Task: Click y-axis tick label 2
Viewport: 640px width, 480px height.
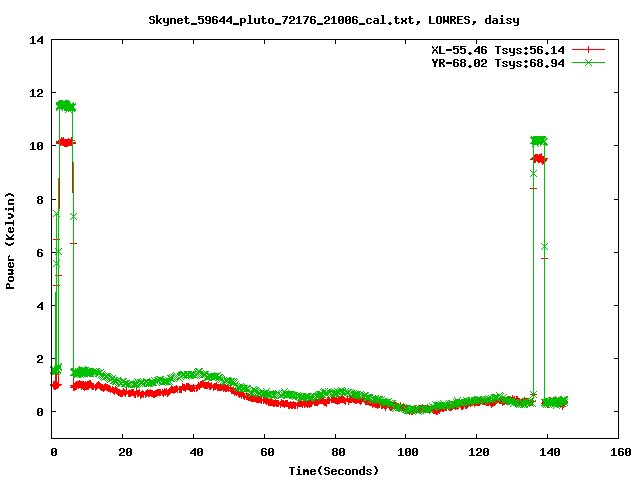Action: click(40, 359)
